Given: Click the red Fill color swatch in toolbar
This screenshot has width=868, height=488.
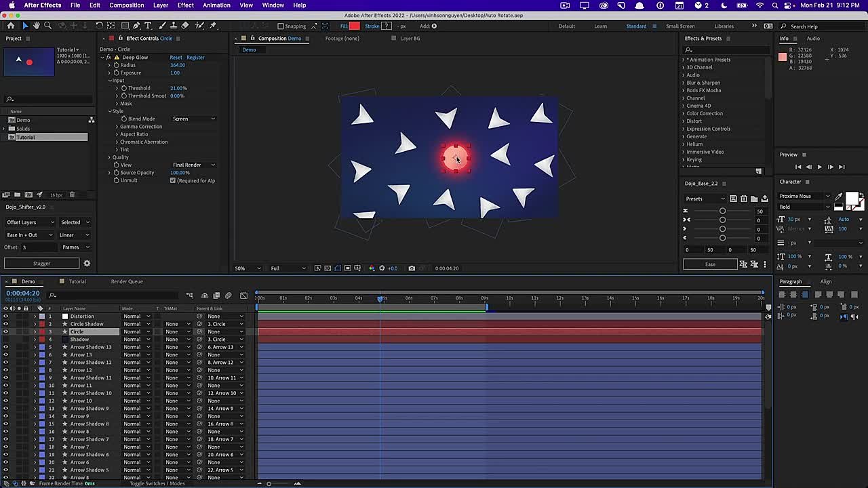Looking at the screenshot, I should tap(355, 26).
